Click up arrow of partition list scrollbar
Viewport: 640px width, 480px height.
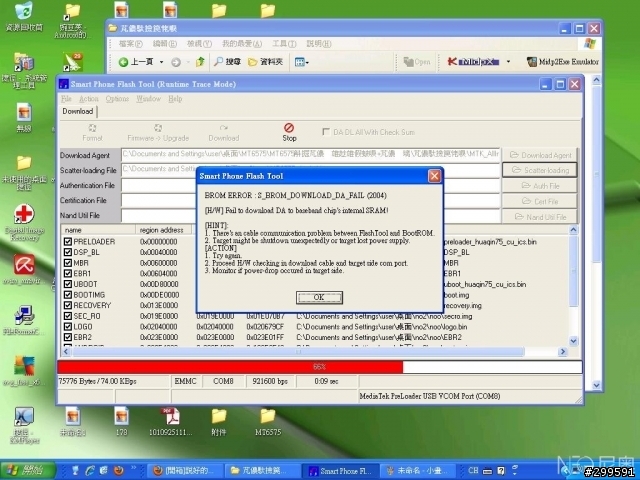573,230
